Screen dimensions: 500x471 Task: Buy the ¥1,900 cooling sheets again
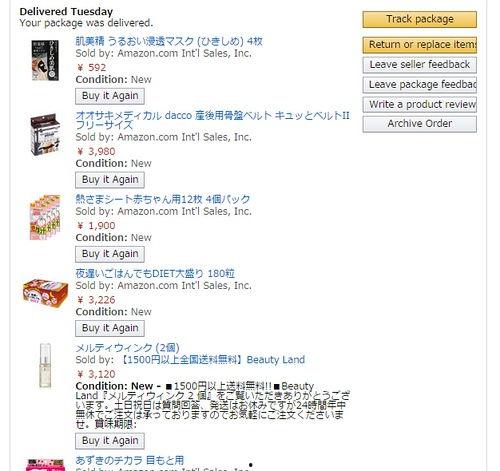110,254
